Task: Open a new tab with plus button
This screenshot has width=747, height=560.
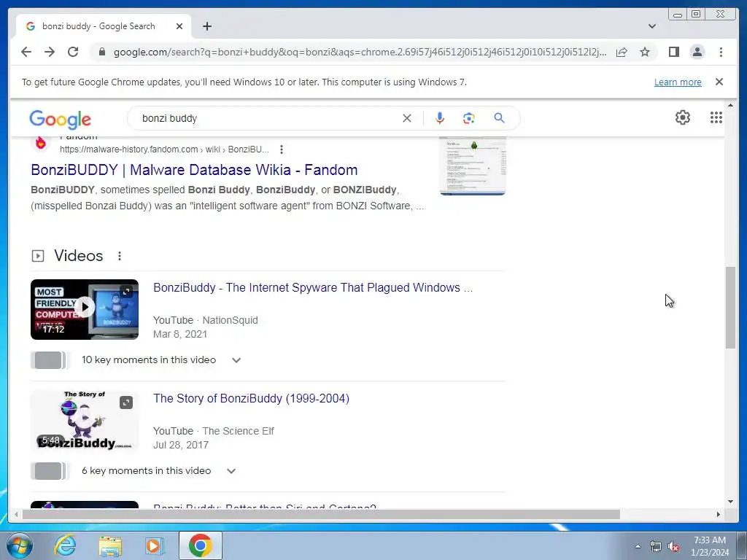Action: [x=206, y=26]
